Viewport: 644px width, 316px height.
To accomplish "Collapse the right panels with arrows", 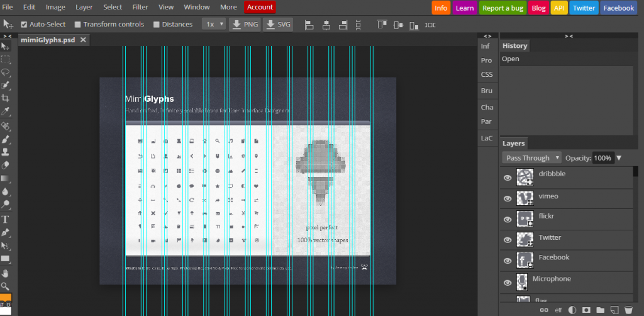I will [x=569, y=36].
